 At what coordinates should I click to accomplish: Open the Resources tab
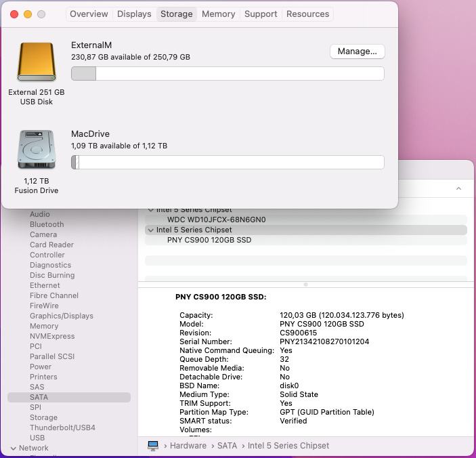pyautogui.click(x=307, y=14)
